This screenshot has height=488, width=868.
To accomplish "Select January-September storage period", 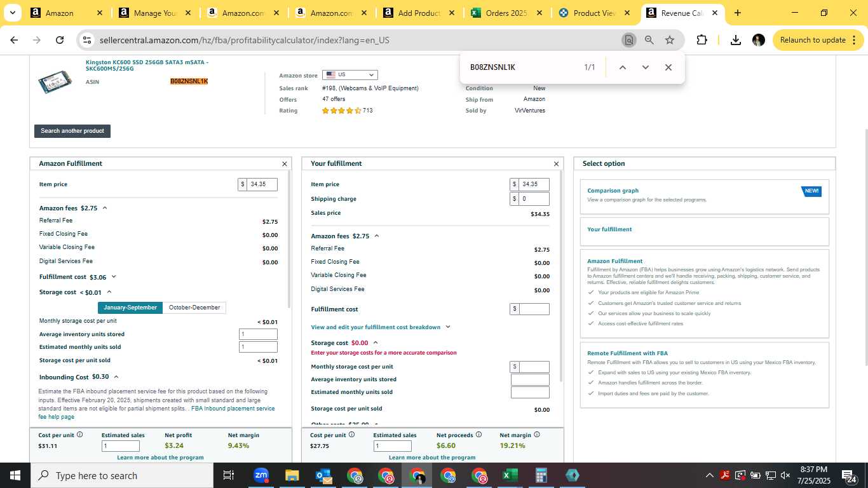I will click(x=130, y=308).
